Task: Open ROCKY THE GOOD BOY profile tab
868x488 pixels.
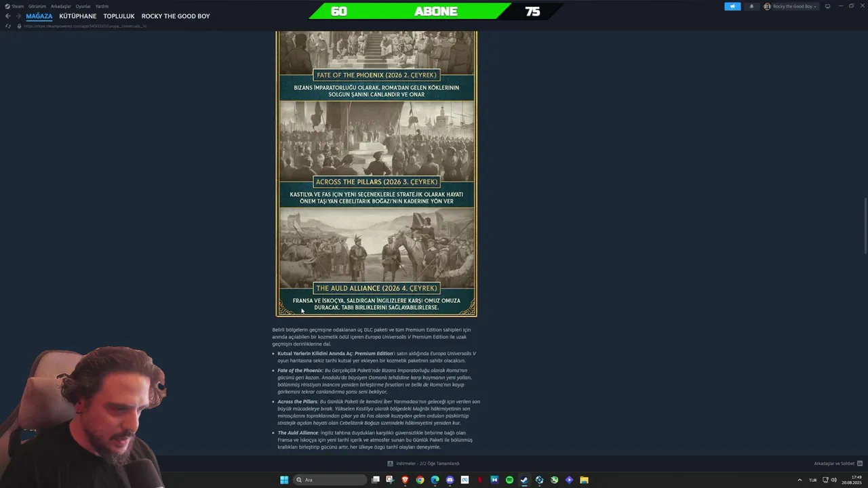Action: tap(176, 16)
